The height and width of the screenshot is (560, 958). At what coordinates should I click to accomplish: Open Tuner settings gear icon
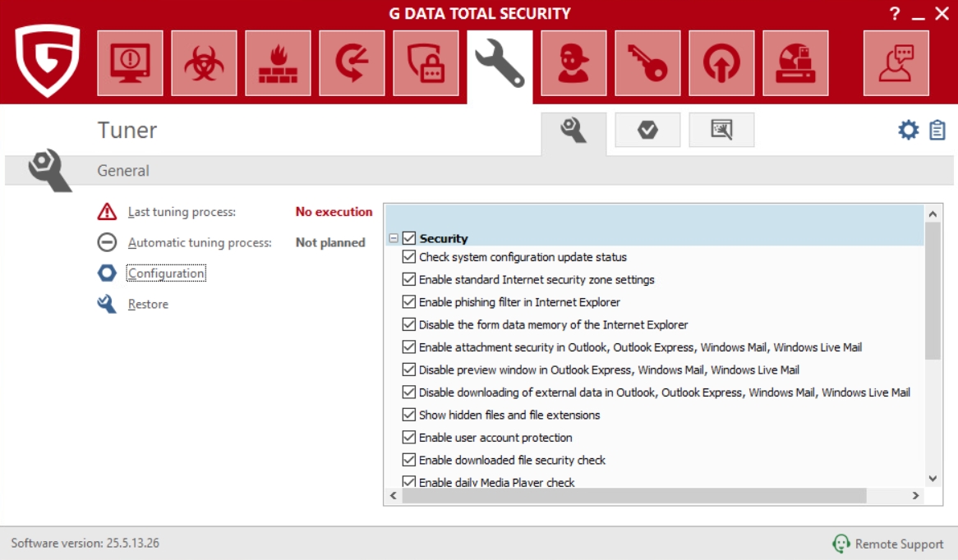(909, 130)
